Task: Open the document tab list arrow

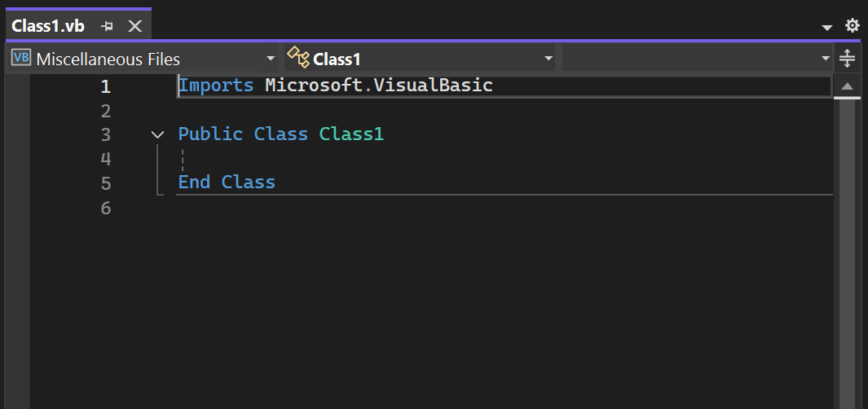Action: [x=827, y=27]
